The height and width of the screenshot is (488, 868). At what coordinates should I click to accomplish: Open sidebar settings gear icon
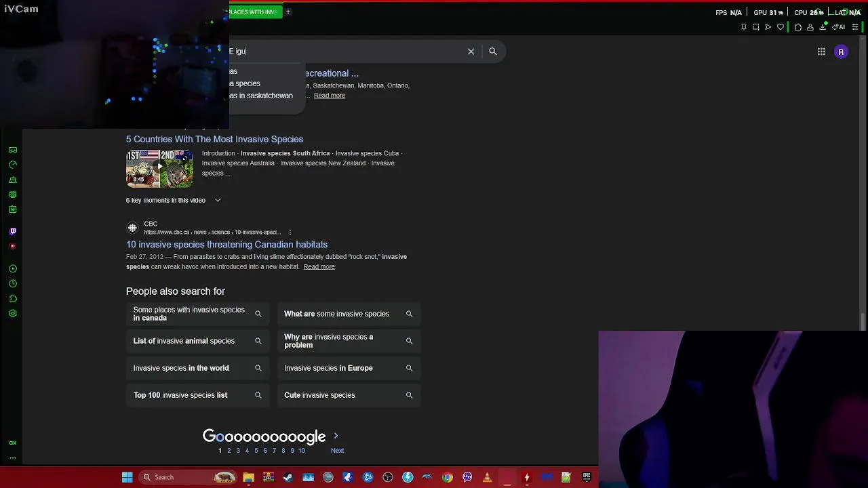[13, 314]
